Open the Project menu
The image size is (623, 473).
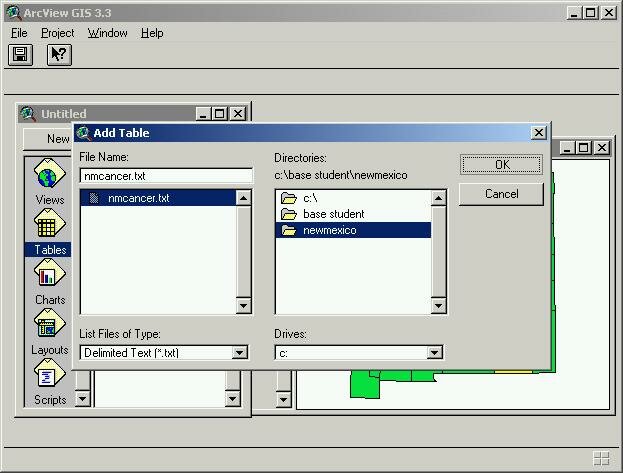(x=58, y=33)
